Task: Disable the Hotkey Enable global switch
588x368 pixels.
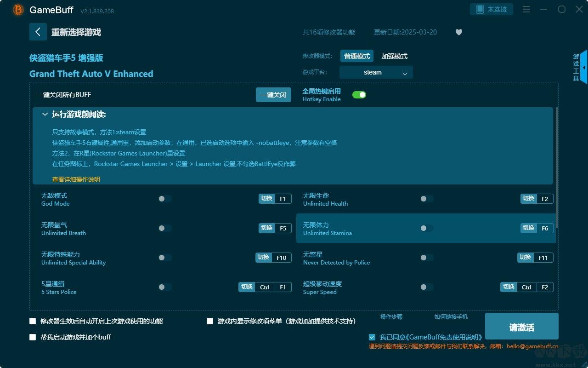Action: tap(359, 94)
